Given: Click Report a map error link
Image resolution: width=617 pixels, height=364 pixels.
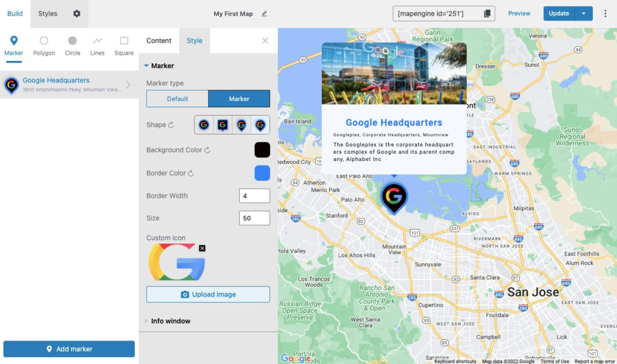Looking at the screenshot, I should pyautogui.click(x=594, y=361).
